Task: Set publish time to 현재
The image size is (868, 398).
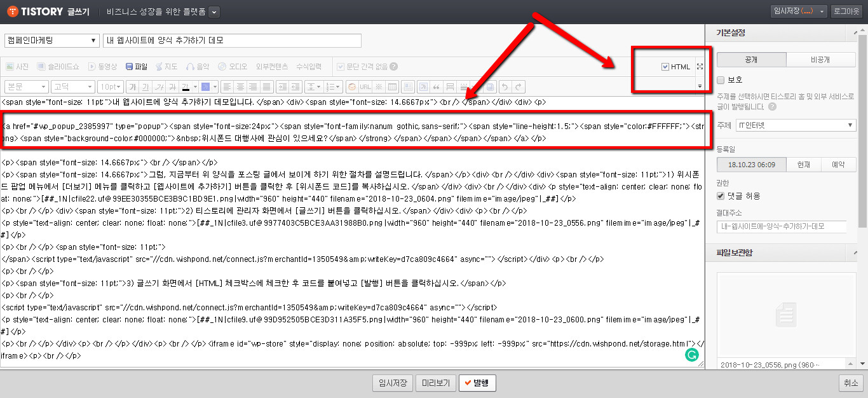Action: click(x=804, y=165)
